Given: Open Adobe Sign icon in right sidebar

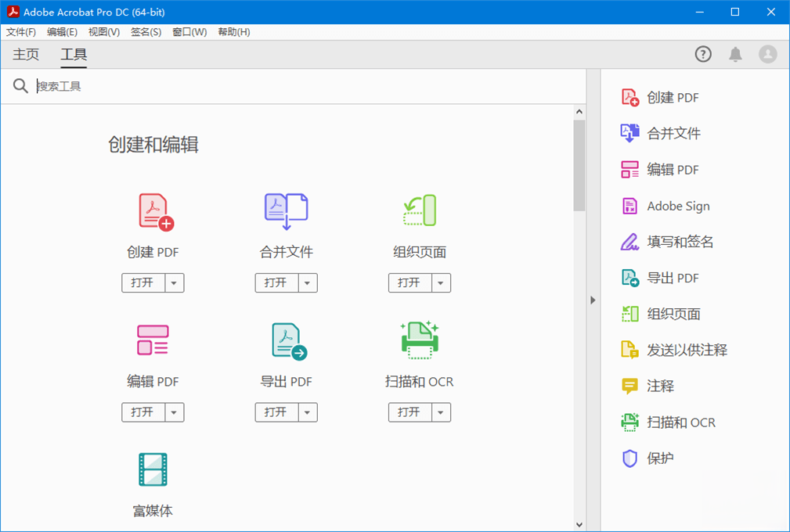Looking at the screenshot, I should click(629, 206).
